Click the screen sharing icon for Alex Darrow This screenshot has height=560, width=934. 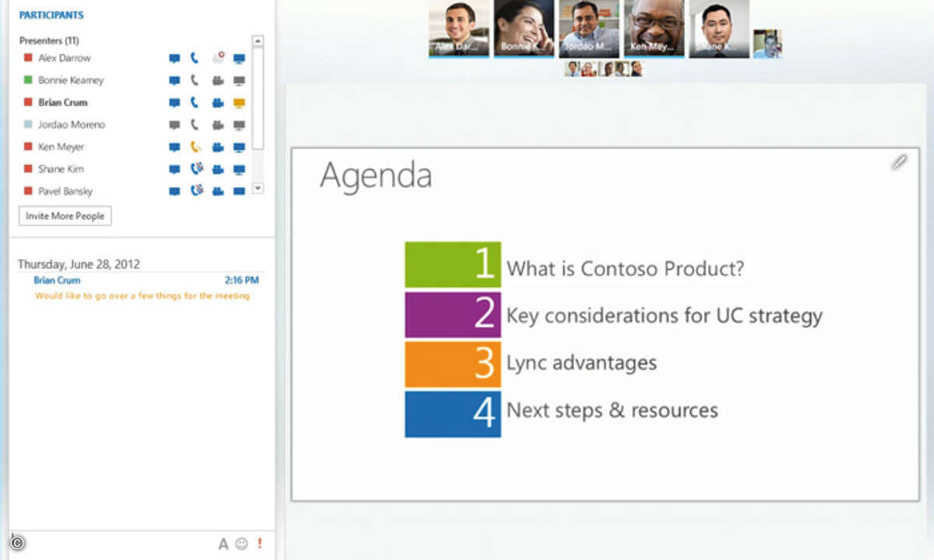[x=239, y=58]
